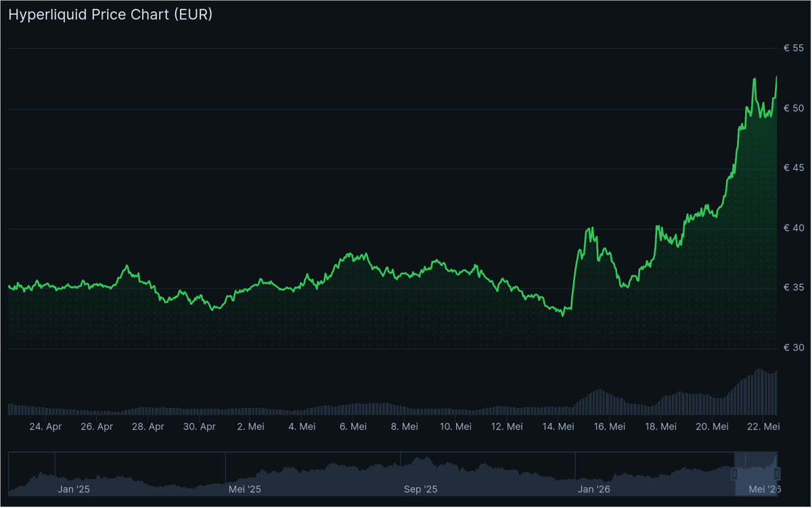Viewport: 812px width, 508px height.
Task: Click the navigator label 'Jan '26'
Action: [595, 489]
